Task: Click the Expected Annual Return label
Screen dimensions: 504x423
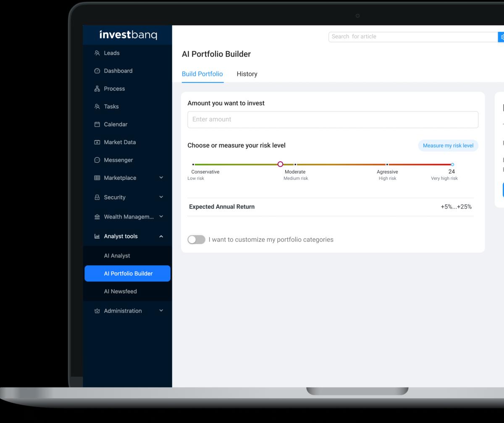Action: point(222,207)
